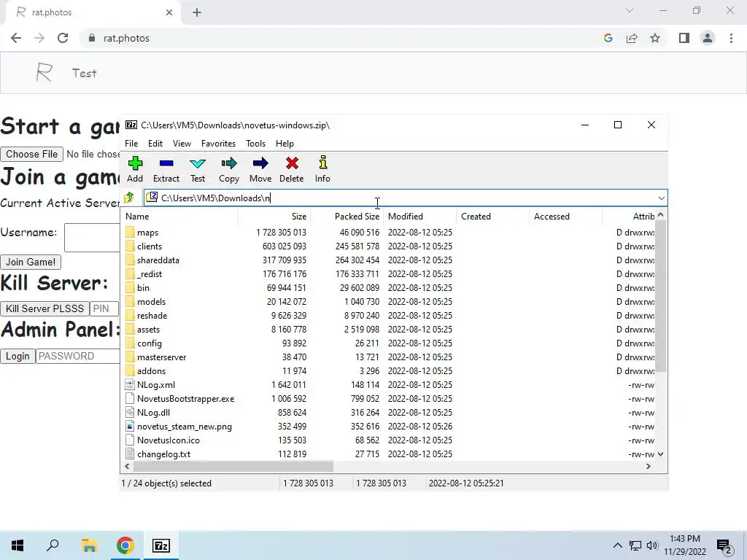Open Chrome three-dot menu

tap(731, 38)
